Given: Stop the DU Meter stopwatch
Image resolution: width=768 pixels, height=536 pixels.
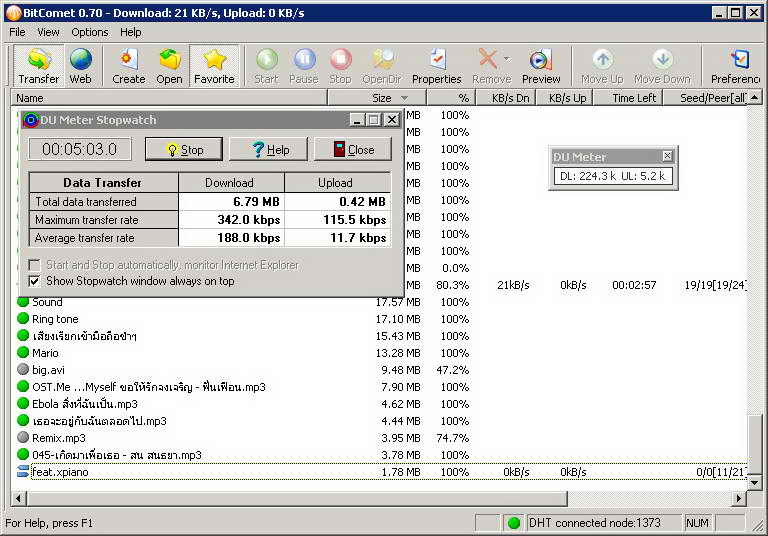Looking at the screenshot, I should pos(184,149).
